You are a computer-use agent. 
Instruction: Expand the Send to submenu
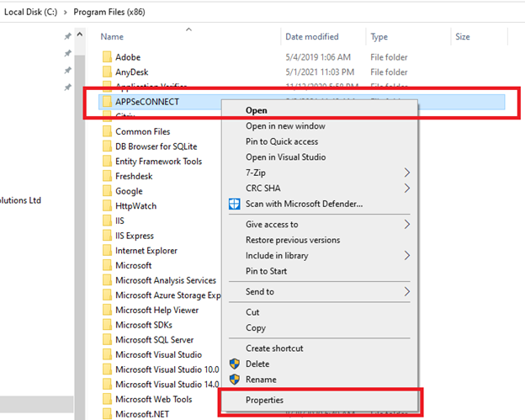click(407, 292)
